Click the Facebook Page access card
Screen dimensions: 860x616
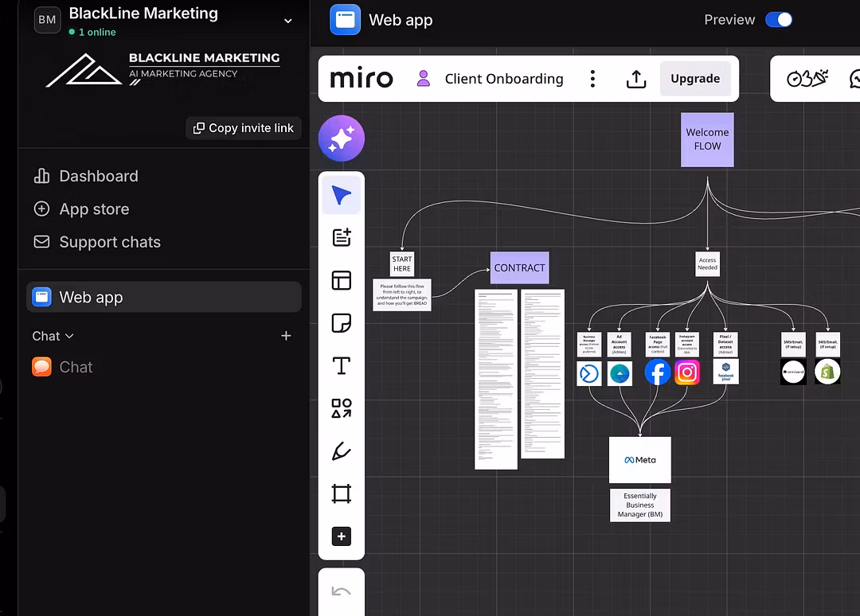coord(657,345)
